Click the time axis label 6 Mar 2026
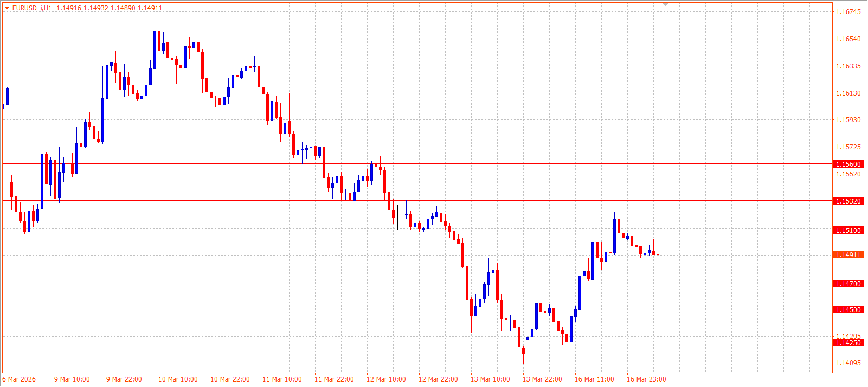 [19, 379]
